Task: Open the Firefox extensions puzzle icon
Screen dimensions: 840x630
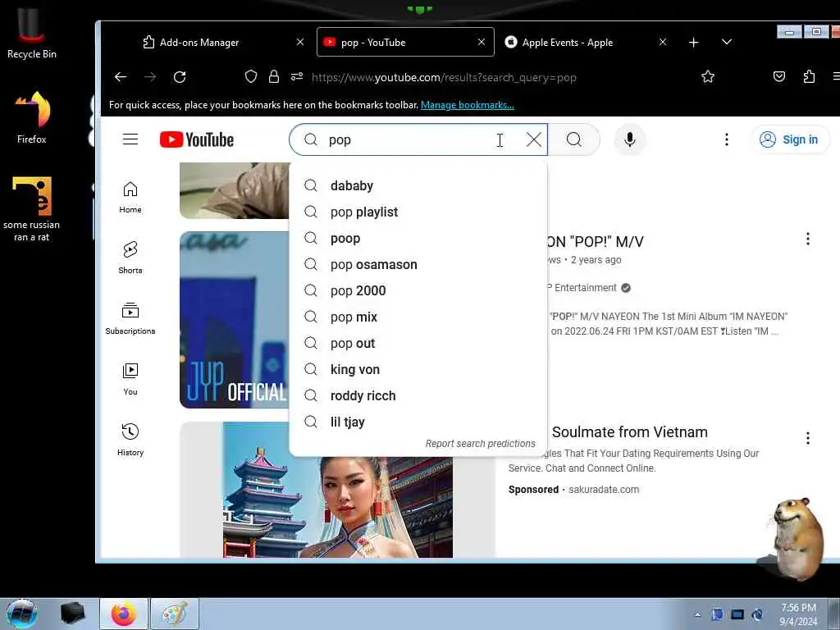Action: pyautogui.click(x=809, y=76)
